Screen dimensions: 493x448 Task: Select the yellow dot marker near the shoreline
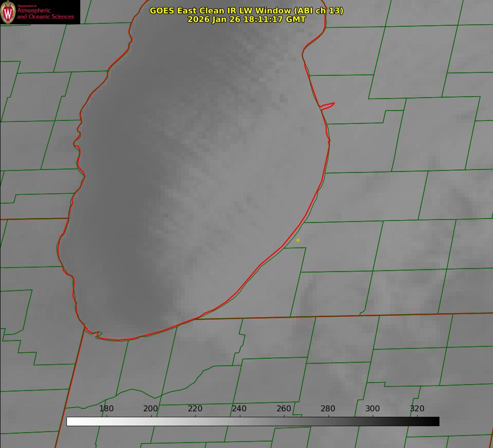click(298, 240)
